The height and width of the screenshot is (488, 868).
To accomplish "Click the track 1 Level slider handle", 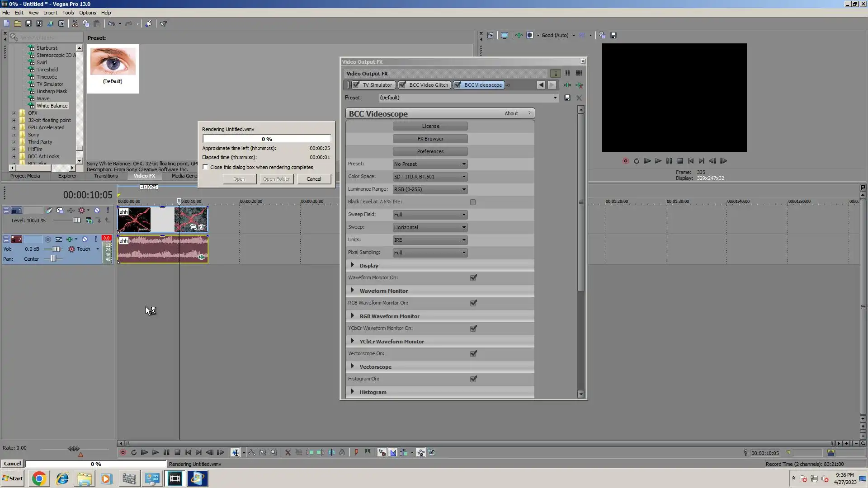I will tap(76, 221).
